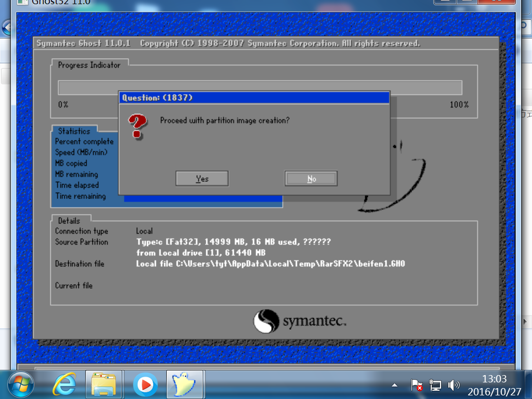Click the progress indicator bar

click(x=260, y=87)
